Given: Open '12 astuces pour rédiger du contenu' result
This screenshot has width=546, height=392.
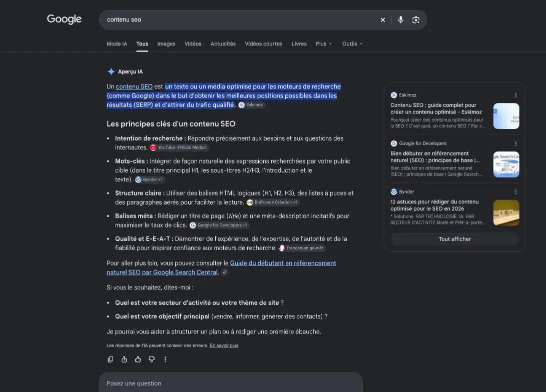Looking at the screenshot, I should tap(434, 205).
